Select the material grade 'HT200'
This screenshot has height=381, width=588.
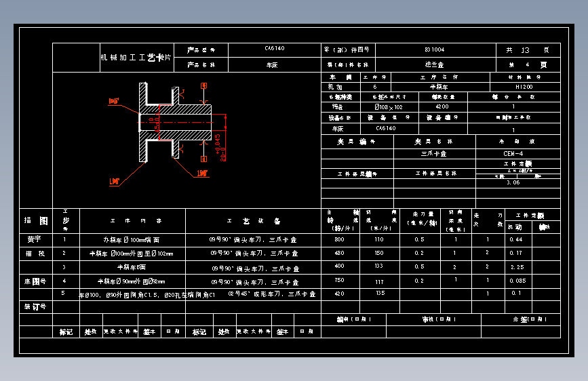[x=524, y=87]
